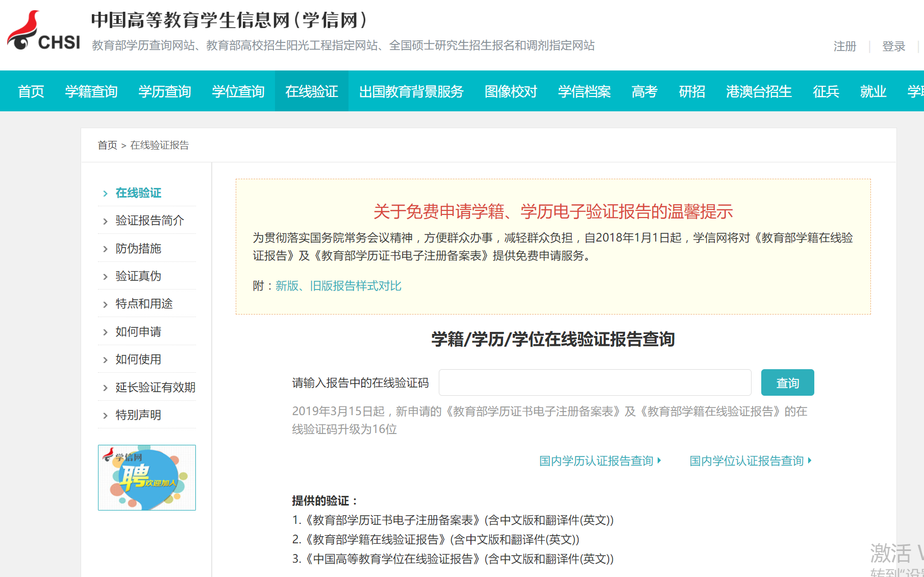Click the 提供的验证 label
924x577 pixels.
(325, 501)
